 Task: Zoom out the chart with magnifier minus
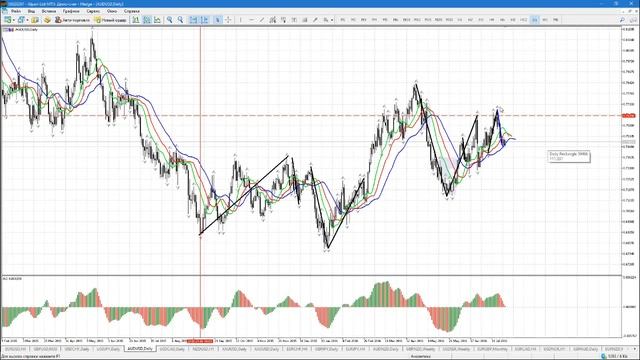coord(180,20)
